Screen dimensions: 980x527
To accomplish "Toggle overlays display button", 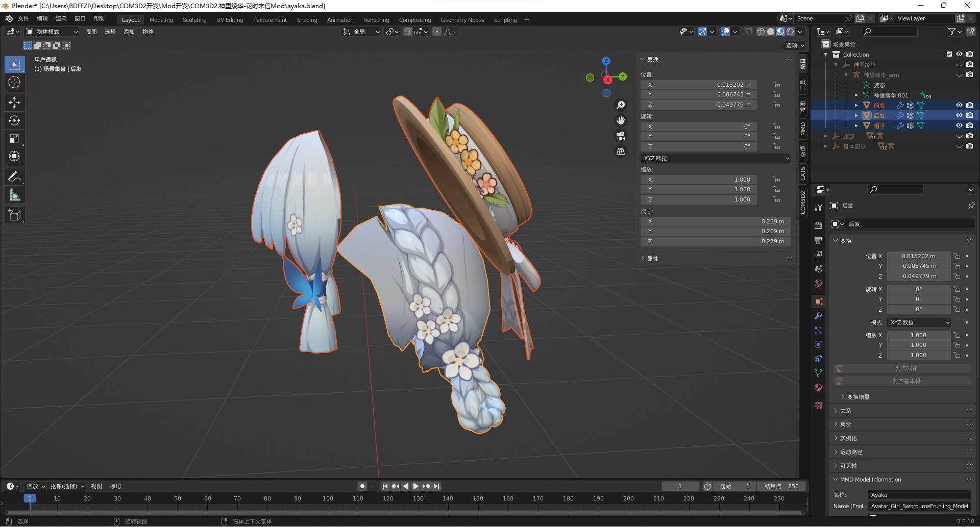I will pyautogui.click(x=725, y=32).
